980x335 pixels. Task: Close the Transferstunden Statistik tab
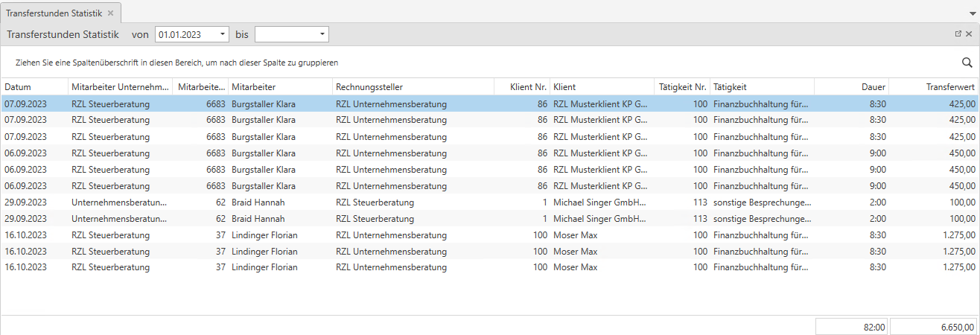111,13
